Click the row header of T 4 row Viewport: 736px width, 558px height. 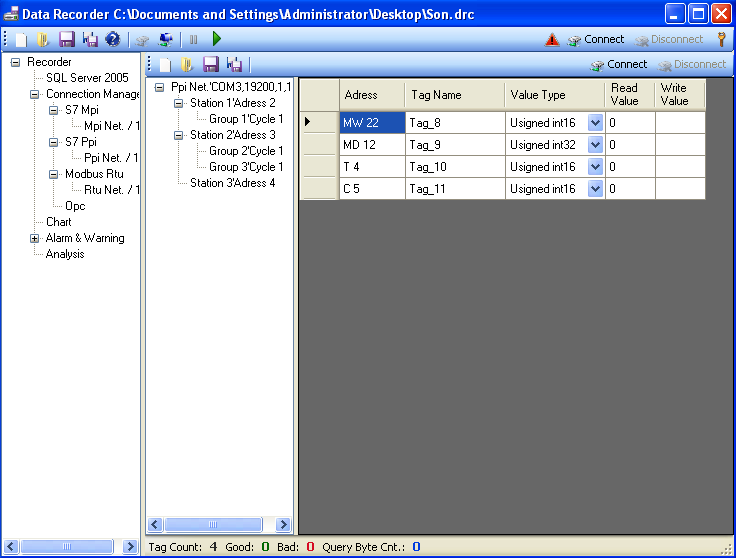click(x=319, y=167)
